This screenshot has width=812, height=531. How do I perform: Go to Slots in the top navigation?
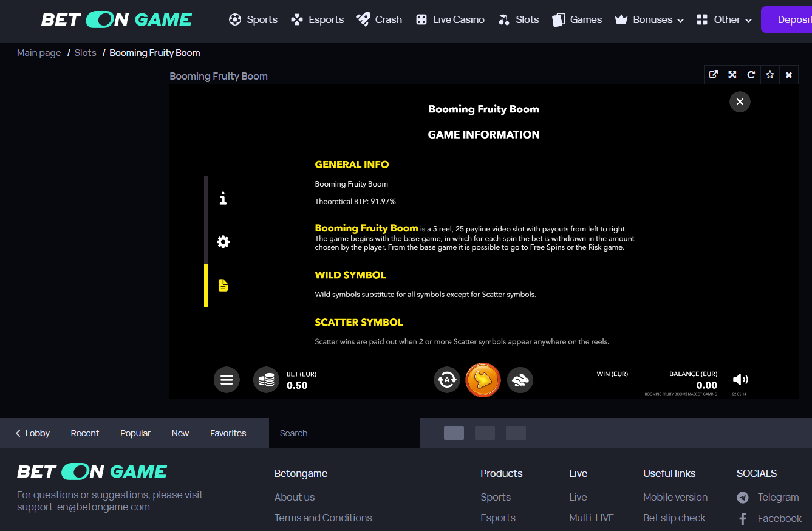tap(519, 19)
